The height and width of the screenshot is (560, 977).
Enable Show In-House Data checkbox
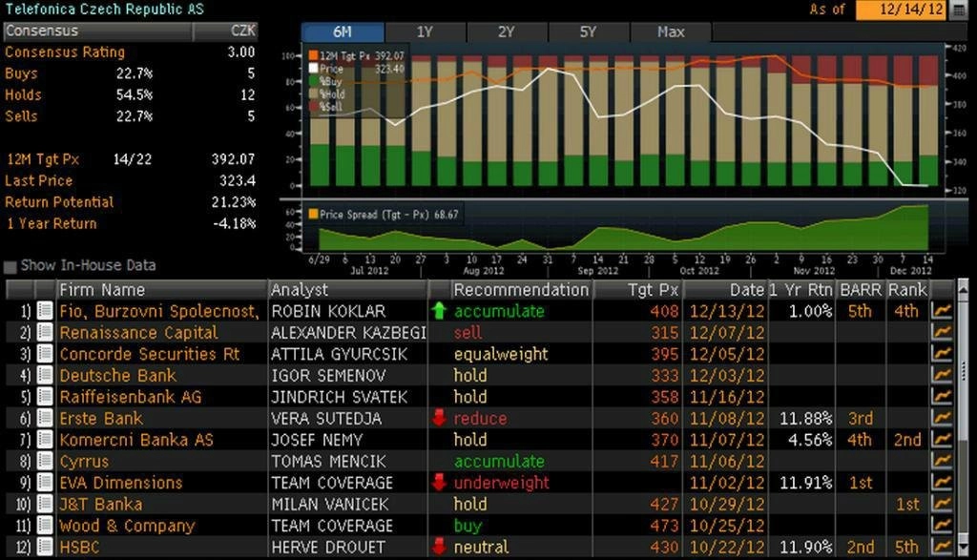click(10, 266)
